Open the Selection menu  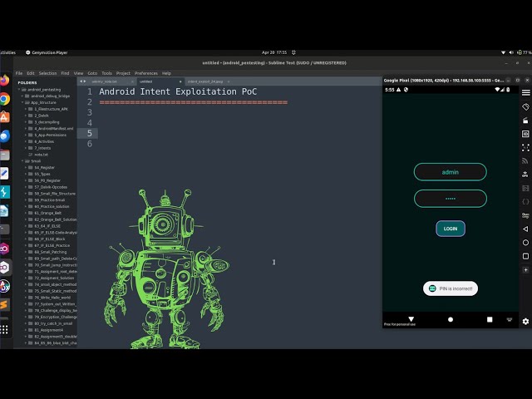click(48, 73)
